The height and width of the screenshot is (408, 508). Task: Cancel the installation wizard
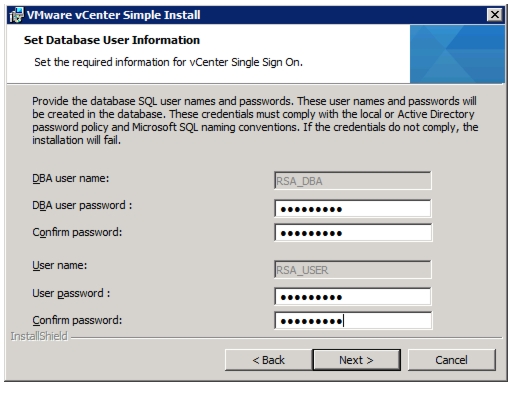click(x=452, y=360)
